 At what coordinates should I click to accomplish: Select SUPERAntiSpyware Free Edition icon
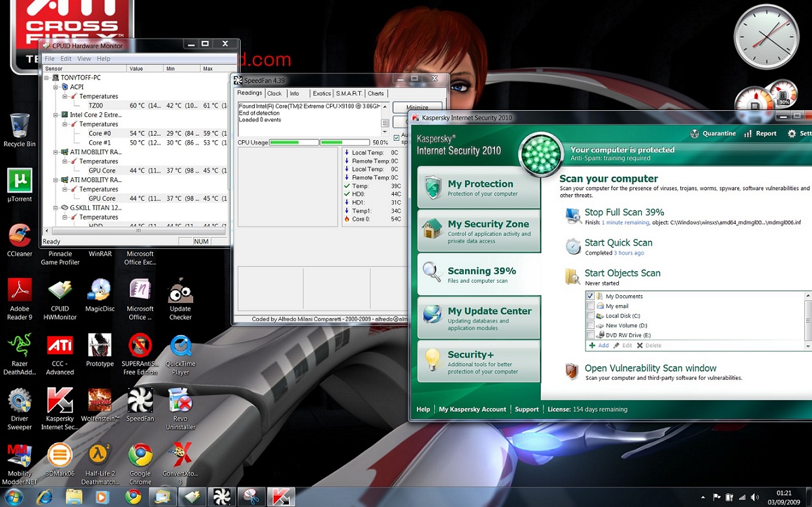tap(140, 355)
